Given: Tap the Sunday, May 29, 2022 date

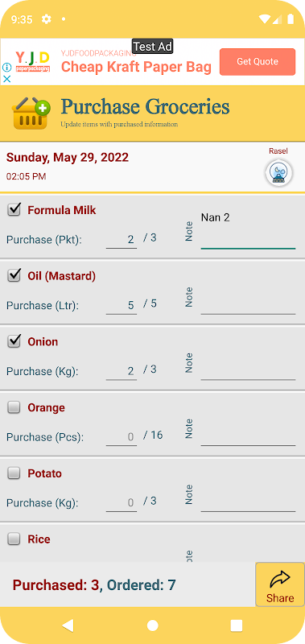Looking at the screenshot, I should 68,157.
